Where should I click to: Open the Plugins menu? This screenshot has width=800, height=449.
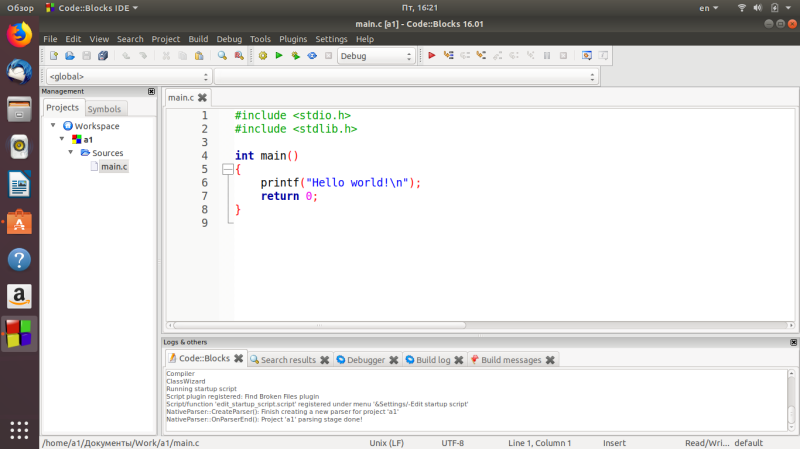coord(293,39)
